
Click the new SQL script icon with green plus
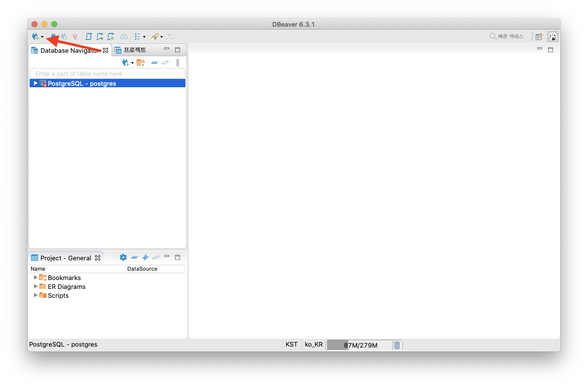point(110,36)
